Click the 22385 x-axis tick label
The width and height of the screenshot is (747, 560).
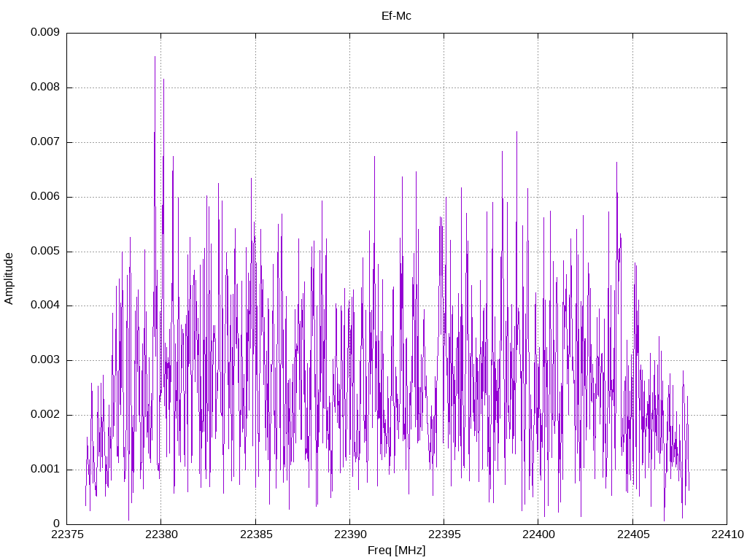pos(255,534)
